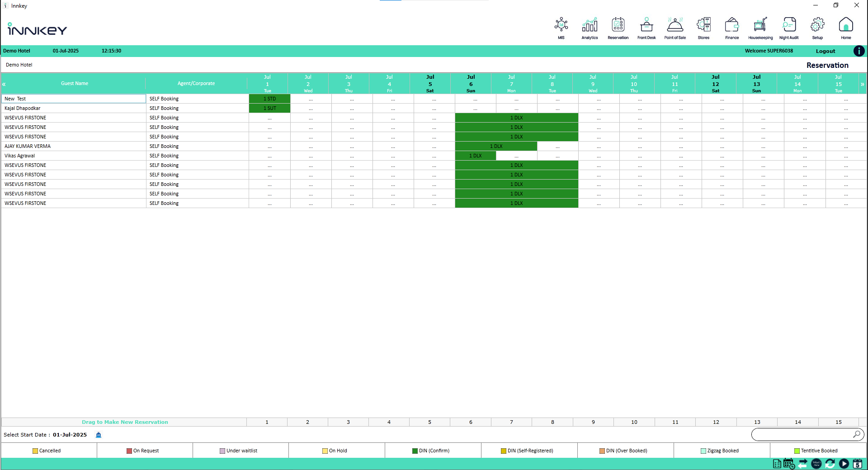Click the DIN (Confirm) legend swatch
Screen dimensions: 868x470
click(x=415, y=451)
